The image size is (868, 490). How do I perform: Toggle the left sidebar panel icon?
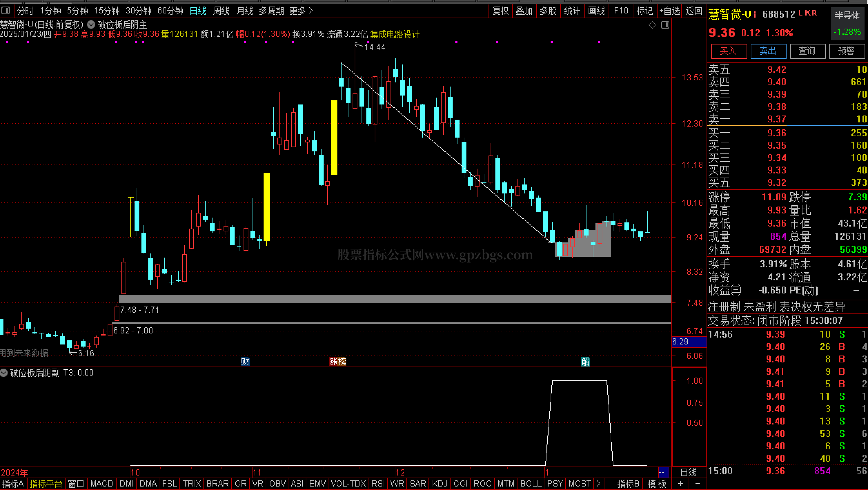pyautogui.click(x=6, y=11)
